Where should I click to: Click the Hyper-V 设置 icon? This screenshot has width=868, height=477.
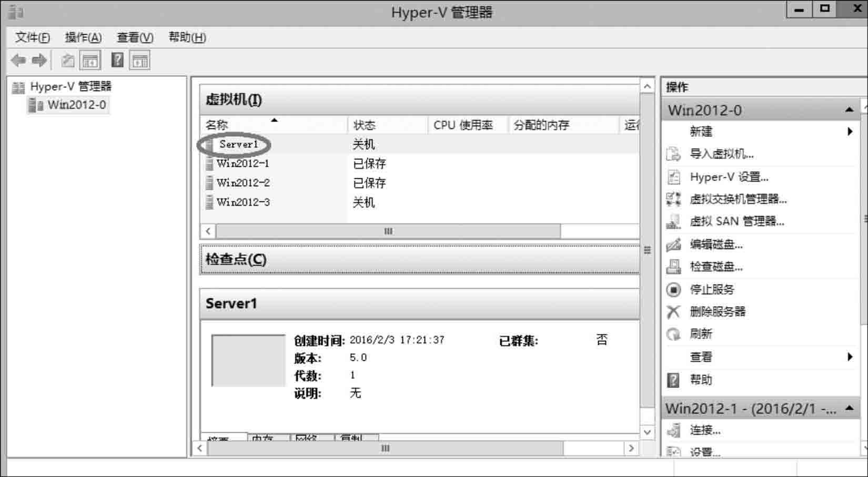(x=673, y=177)
